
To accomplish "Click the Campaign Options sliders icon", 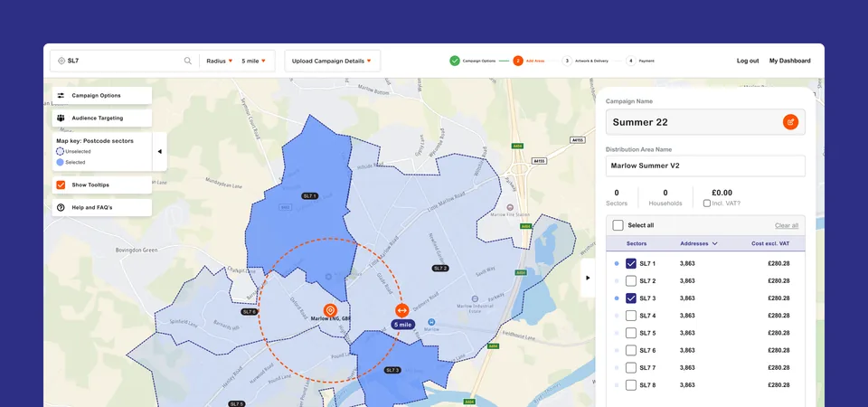I will click(61, 95).
